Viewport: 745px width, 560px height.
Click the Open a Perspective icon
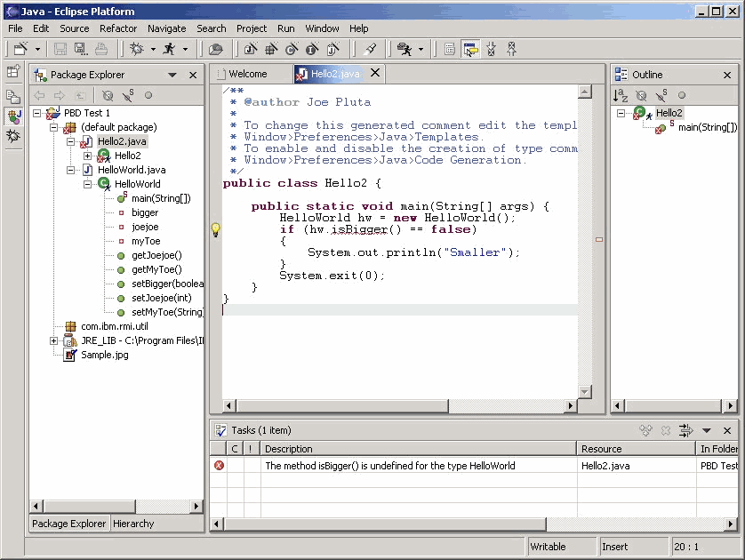13,71
